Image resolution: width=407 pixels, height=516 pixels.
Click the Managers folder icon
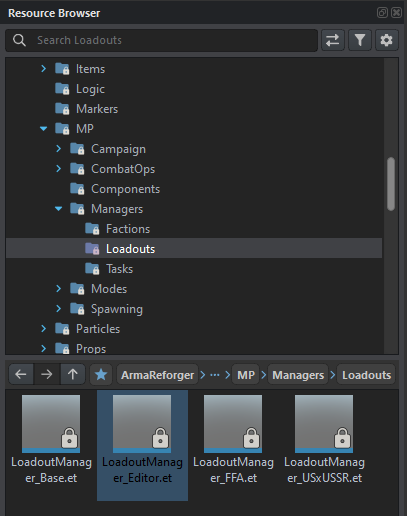[77, 209]
